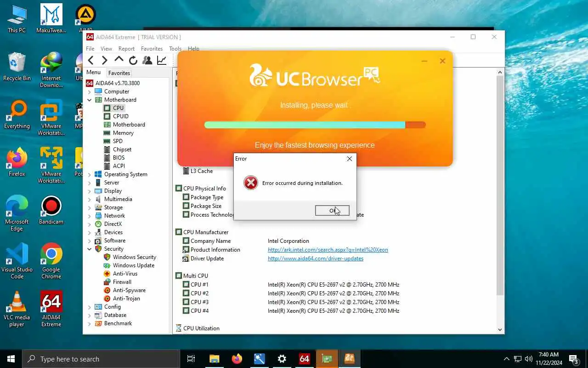The width and height of the screenshot is (588, 368).
Task: Open Microsoft Edge desktop icon
Action: (x=17, y=213)
